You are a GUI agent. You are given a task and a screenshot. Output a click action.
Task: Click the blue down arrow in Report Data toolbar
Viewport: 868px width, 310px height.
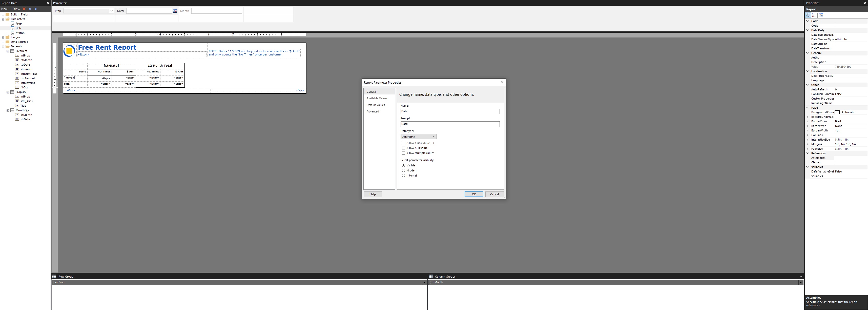(x=36, y=9)
